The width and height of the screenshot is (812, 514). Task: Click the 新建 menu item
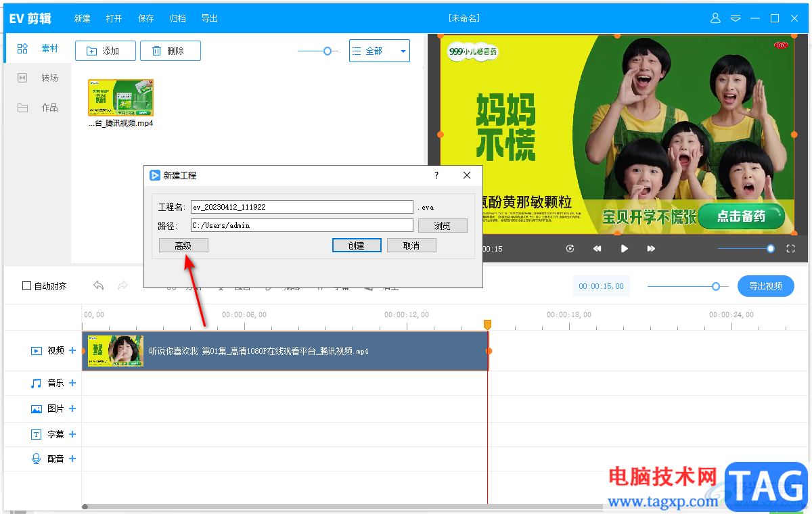(83, 19)
